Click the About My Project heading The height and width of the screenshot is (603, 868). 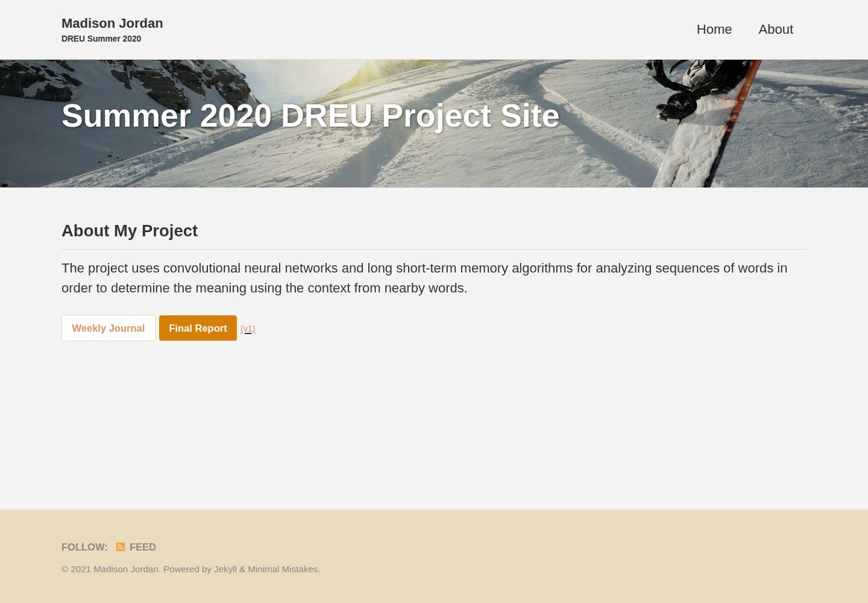coord(130,231)
